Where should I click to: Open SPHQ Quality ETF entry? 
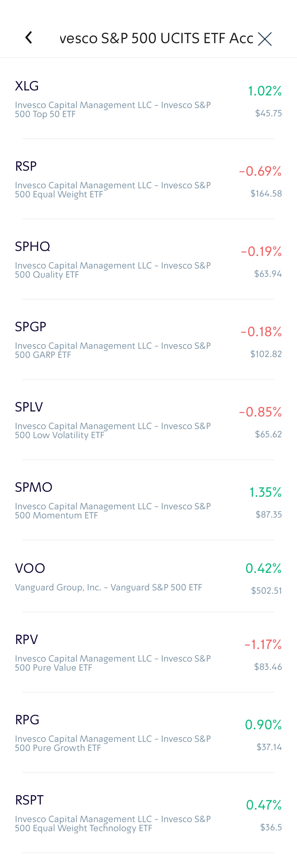[x=33, y=247]
